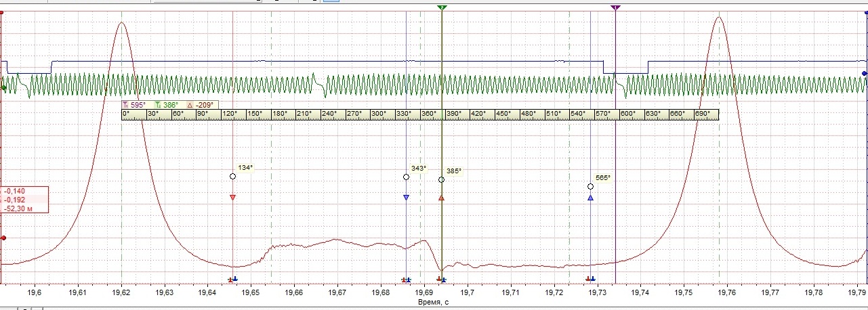
Task: Click the 19,79 tick label on the time axis
Action: point(856,293)
